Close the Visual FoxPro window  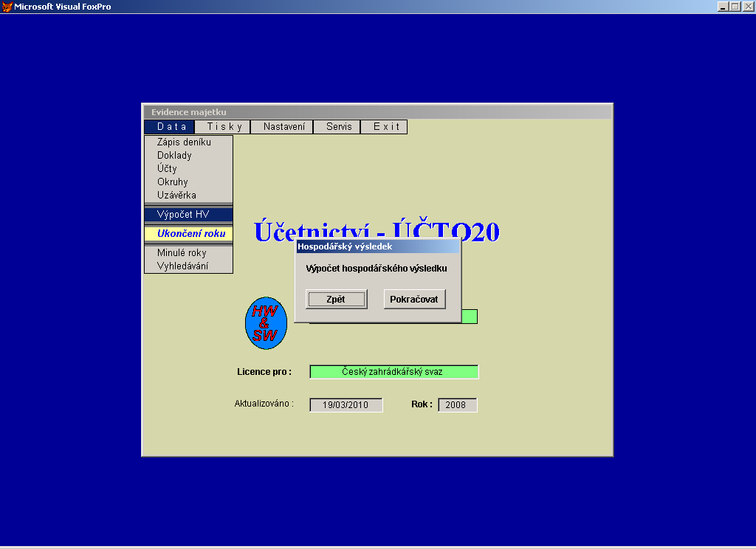[x=749, y=7]
